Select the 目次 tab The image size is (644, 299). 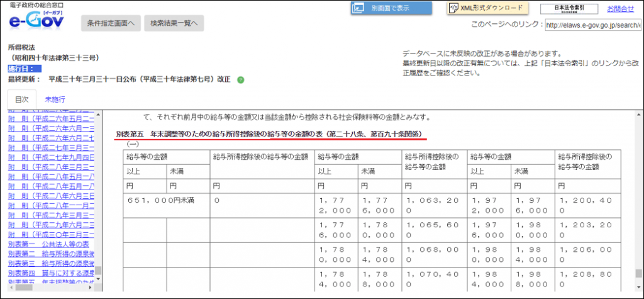click(x=21, y=99)
